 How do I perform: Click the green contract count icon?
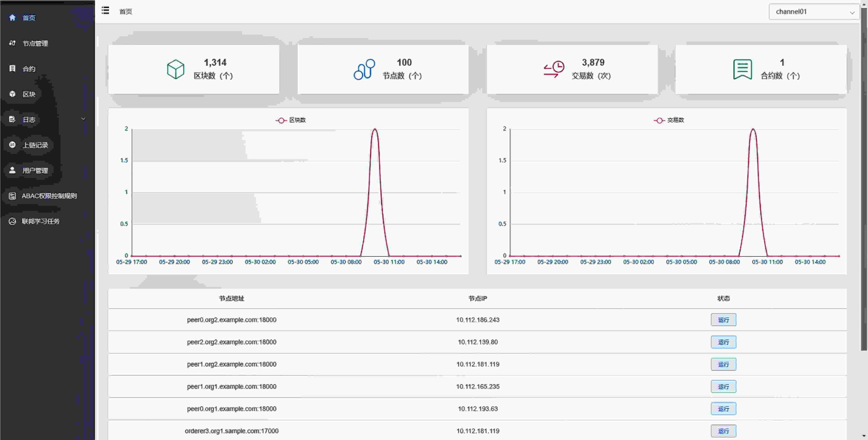pos(742,69)
